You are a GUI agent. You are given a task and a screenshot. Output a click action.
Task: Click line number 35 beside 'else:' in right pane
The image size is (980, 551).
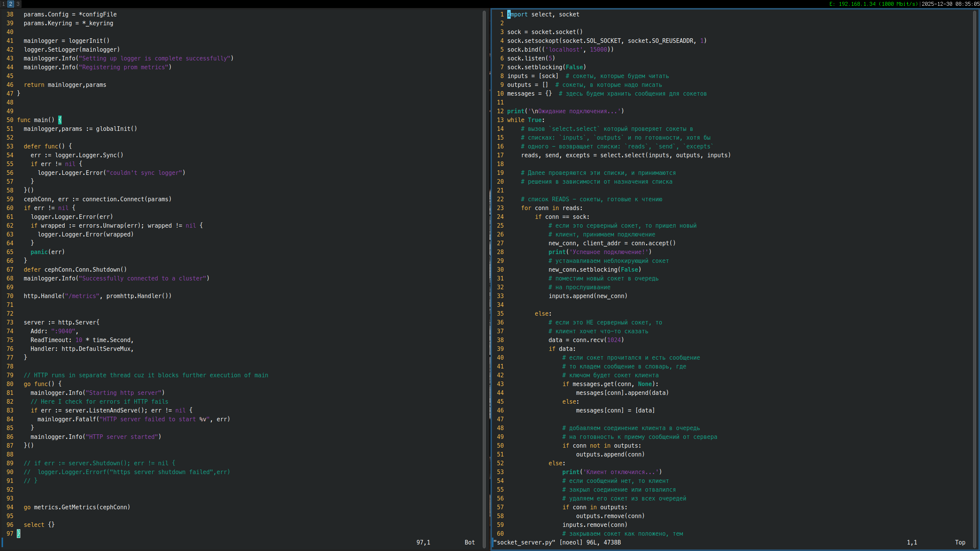[500, 313]
